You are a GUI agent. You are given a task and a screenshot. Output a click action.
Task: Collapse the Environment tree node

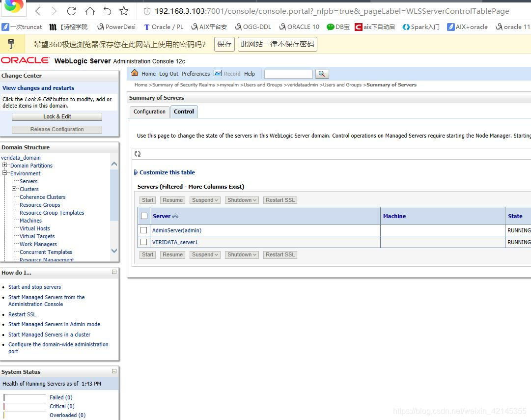click(5, 173)
